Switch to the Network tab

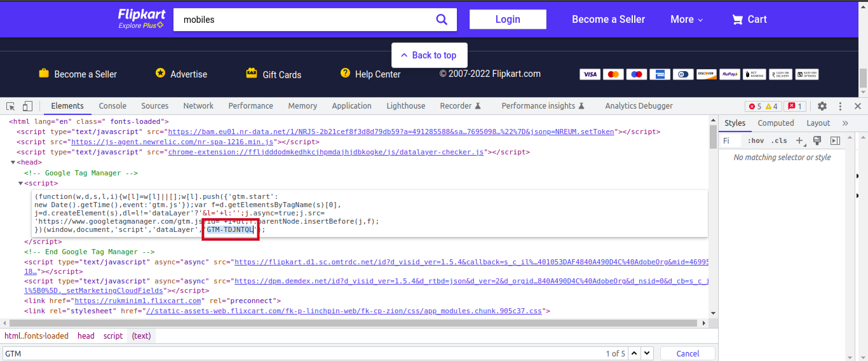point(198,106)
